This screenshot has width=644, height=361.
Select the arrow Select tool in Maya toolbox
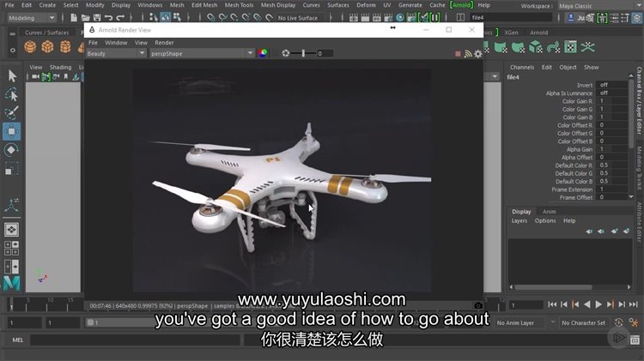[12, 76]
